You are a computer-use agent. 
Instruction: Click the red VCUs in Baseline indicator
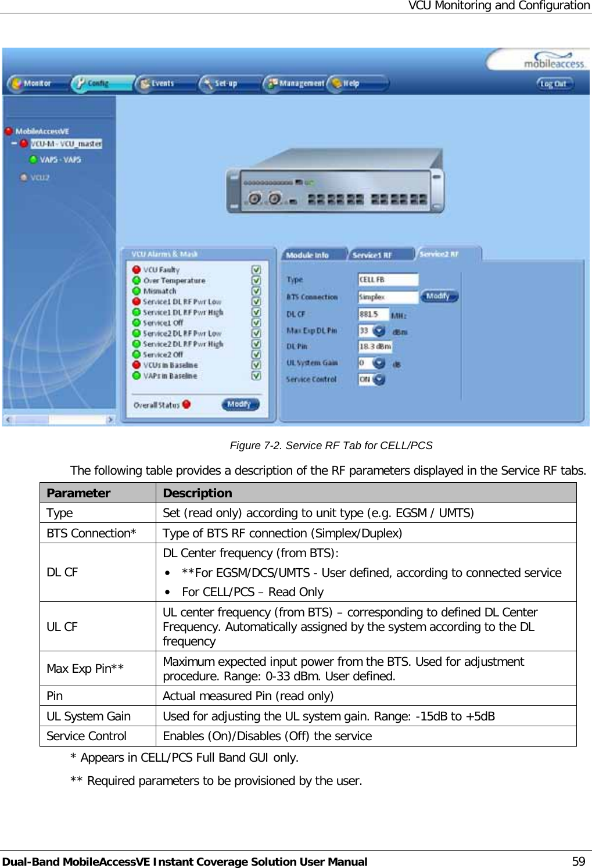click(137, 365)
